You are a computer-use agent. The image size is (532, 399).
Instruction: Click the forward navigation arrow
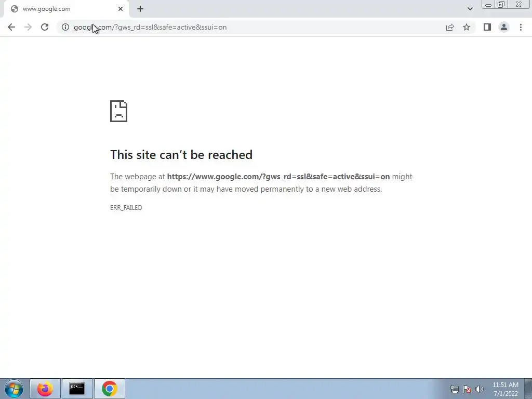pos(28,27)
